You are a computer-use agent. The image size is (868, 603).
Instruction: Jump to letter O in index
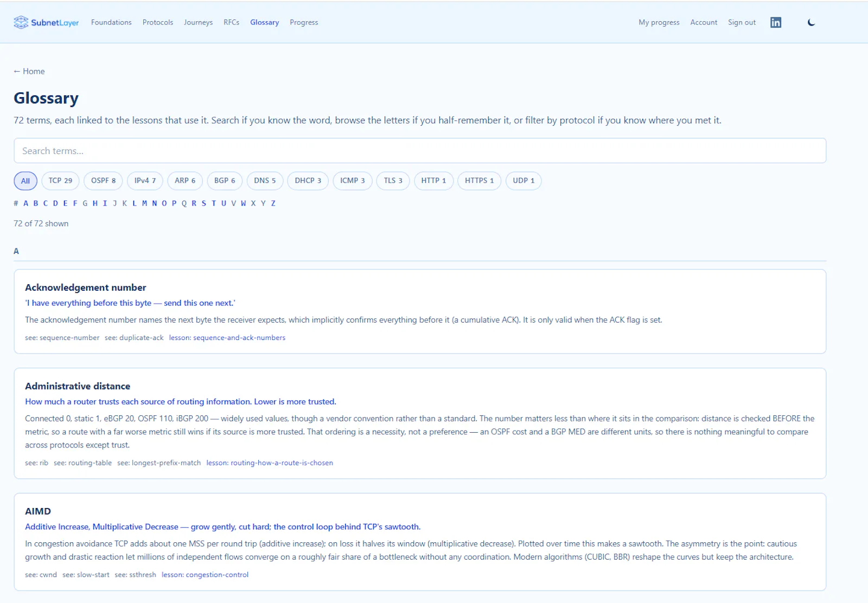[164, 203]
